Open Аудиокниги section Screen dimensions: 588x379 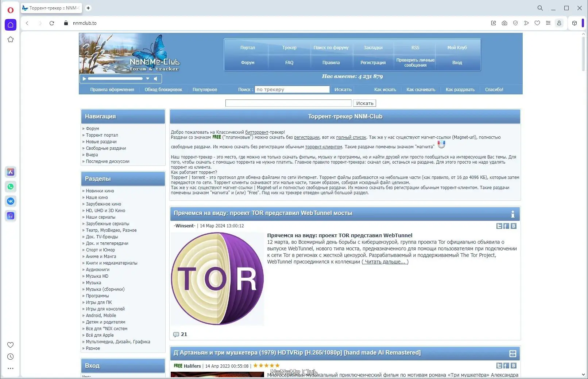[98, 270]
